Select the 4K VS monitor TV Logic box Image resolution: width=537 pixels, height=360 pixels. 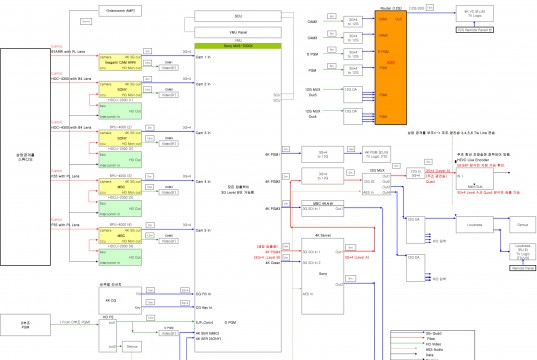tap(475, 13)
